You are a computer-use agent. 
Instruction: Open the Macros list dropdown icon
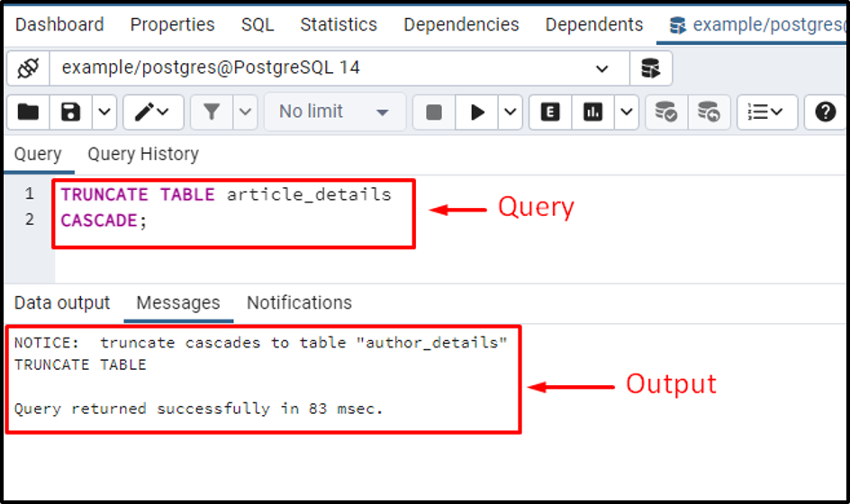coord(766,112)
